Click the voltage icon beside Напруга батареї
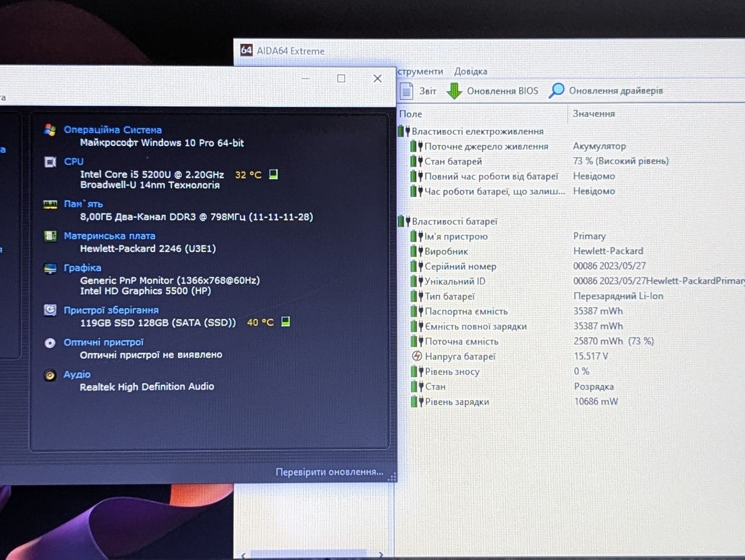745x560 pixels. pyautogui.click(x=417, y=356)
